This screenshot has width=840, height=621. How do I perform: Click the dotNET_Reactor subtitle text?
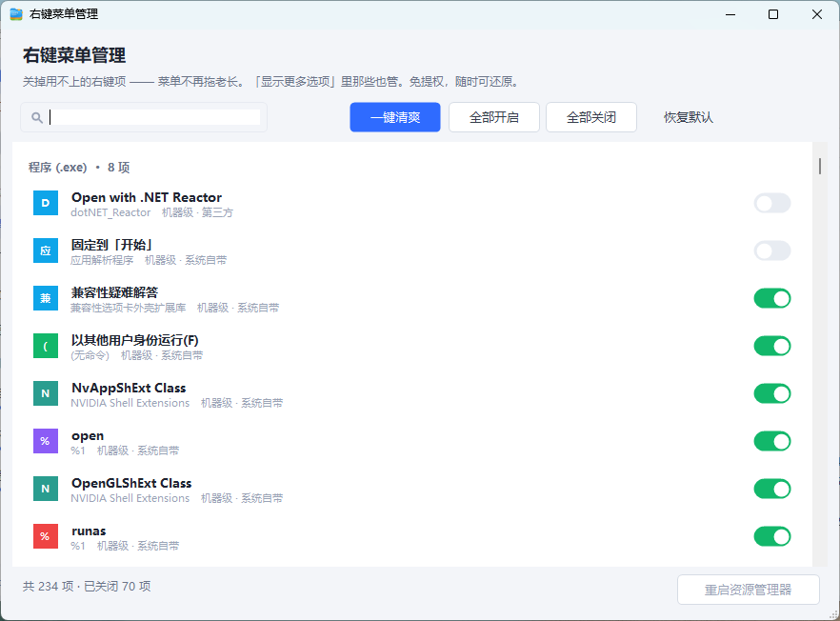coord(110,212)
